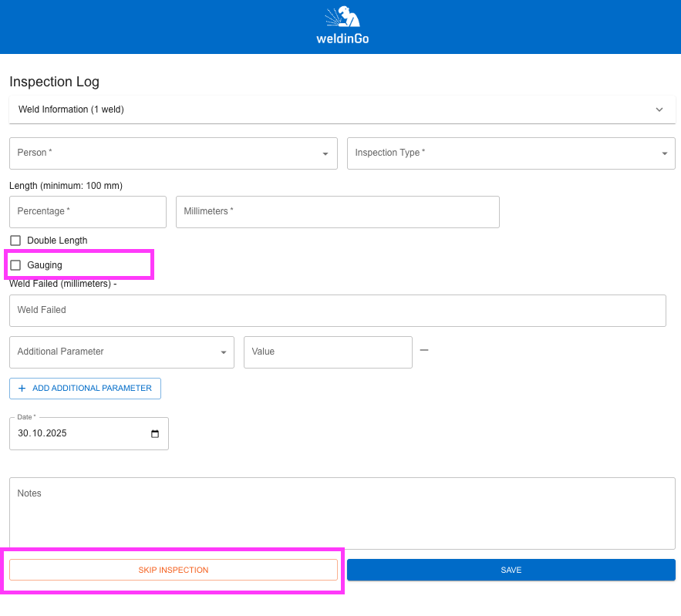The height and width of the screenshot is (616, 681).
Task: Click the Value input field
Action: [328, 352]
